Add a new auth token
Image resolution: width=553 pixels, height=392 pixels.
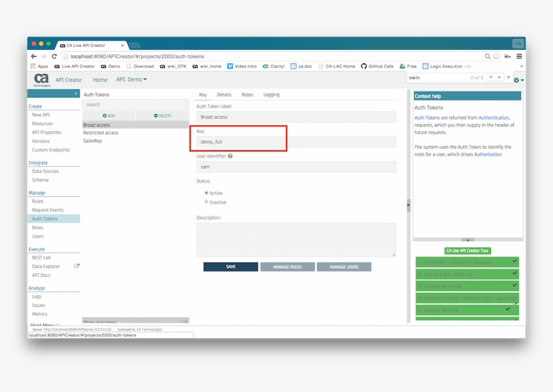pos(109,116)
